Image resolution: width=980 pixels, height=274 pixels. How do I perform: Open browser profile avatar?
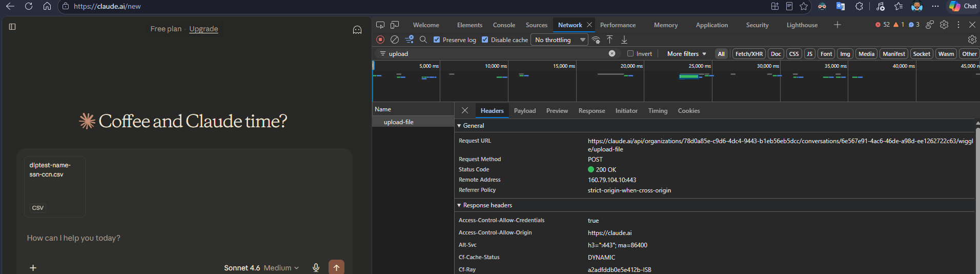coord(917,6)
